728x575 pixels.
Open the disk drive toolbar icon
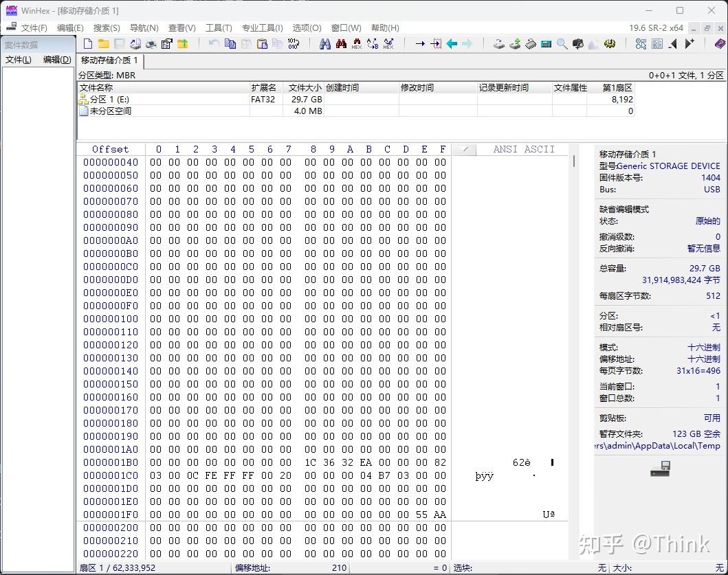click(x=499, y=43)
